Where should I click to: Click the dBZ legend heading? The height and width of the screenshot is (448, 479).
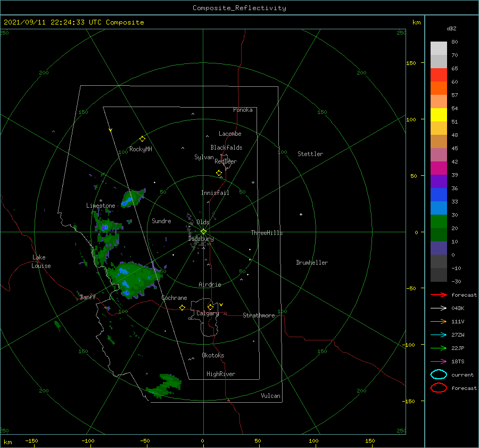(451, 28)
